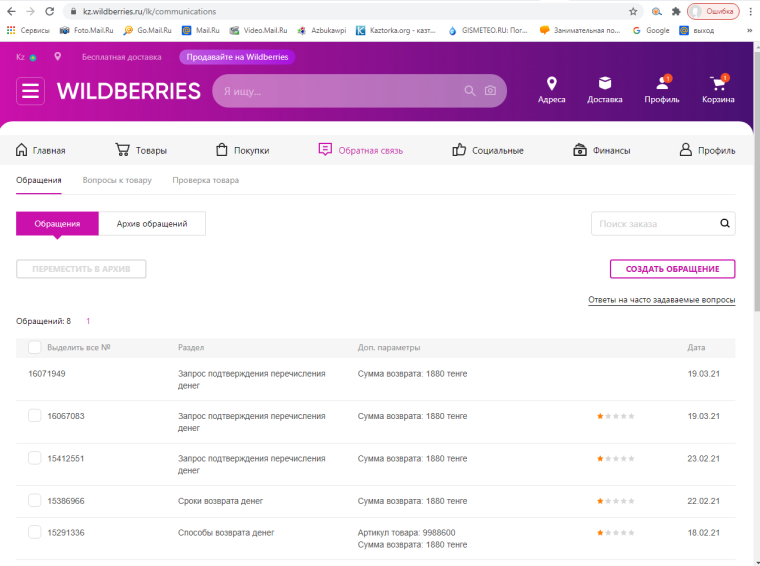Check the box for request 15291336
Image resolution: width=760 pixels, height=566 pixels.
(34, 532)
